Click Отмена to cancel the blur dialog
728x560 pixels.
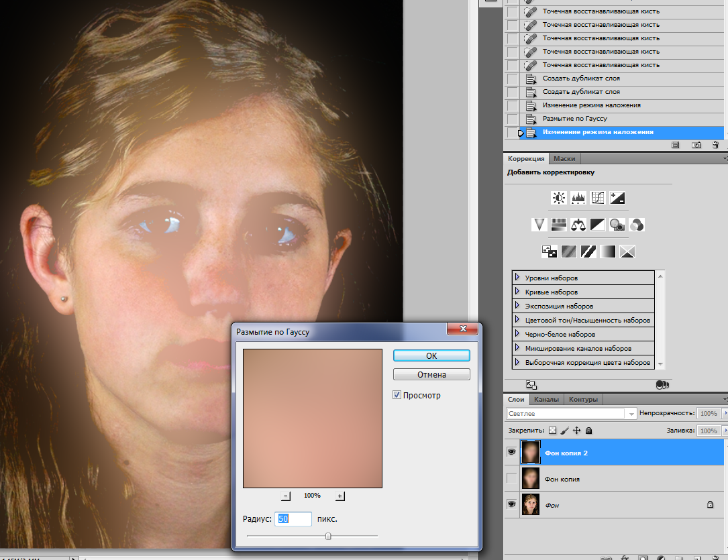pos(431,374)
